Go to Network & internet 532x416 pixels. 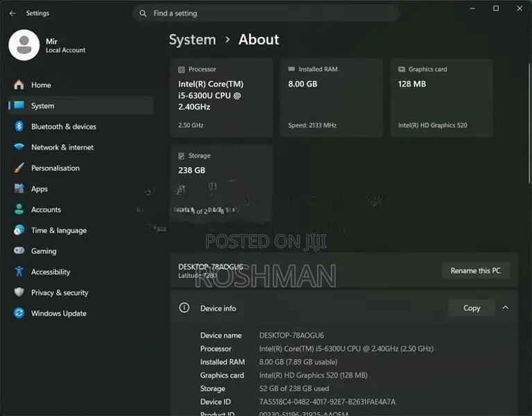click(x=80, y=147)
